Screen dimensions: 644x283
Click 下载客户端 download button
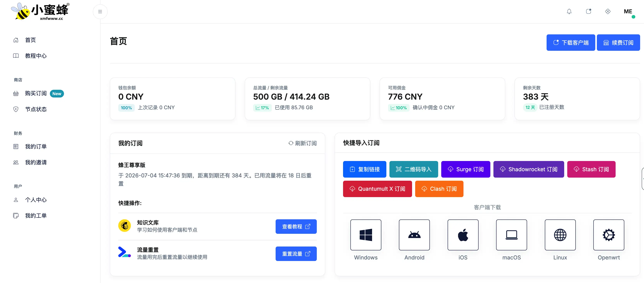[x=571, y=42]
